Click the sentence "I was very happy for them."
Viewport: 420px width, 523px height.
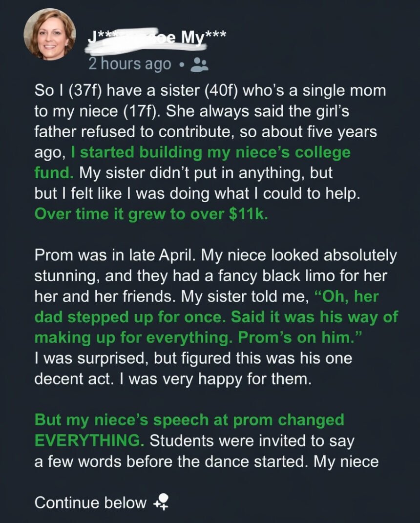[x=228, y=379]
